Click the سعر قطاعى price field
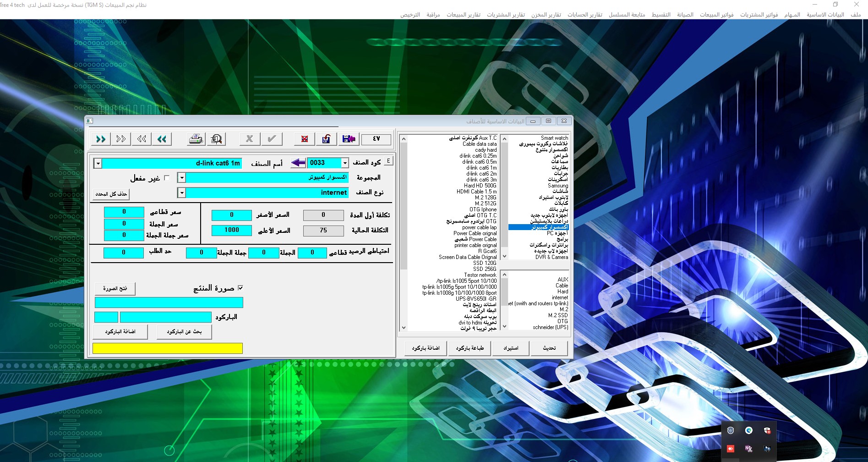This screenshot has width=868, height=462. click(124, 212)
